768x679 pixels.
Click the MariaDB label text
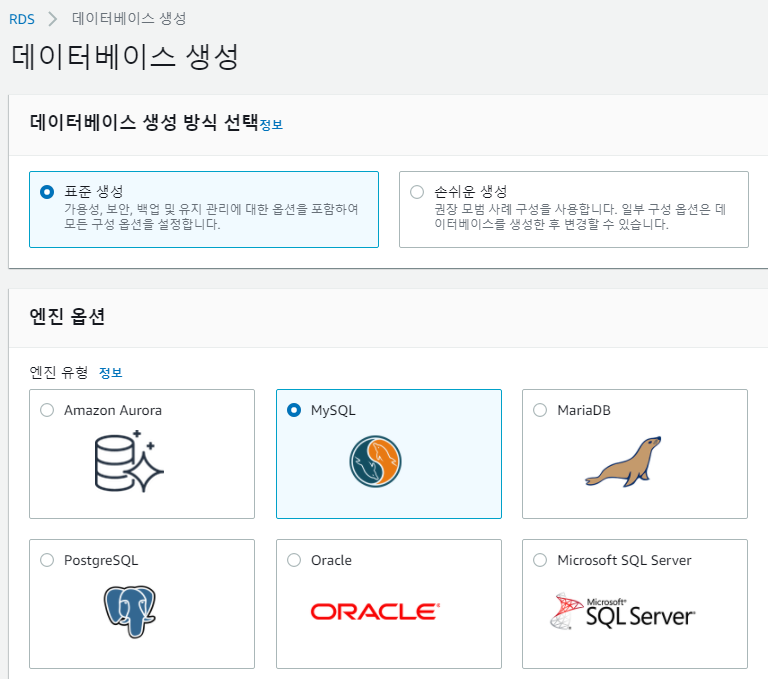(584, 410)
